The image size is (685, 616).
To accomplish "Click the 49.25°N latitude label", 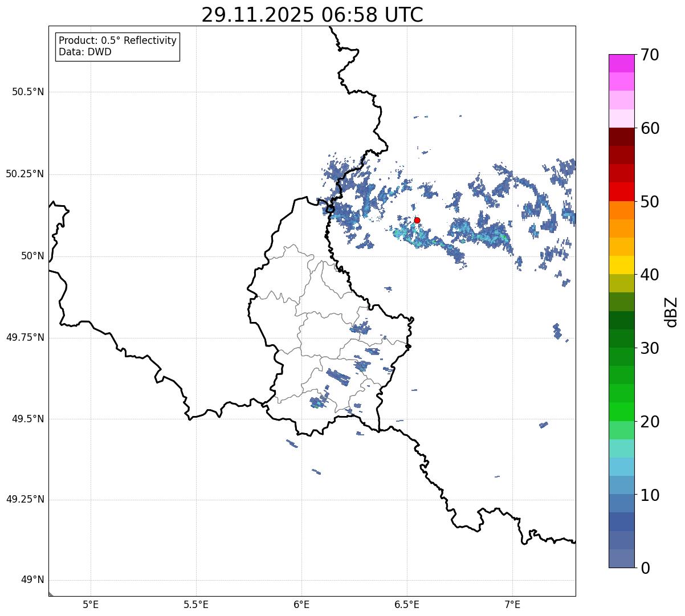I will pyautogui.click(x=25, y=499).
